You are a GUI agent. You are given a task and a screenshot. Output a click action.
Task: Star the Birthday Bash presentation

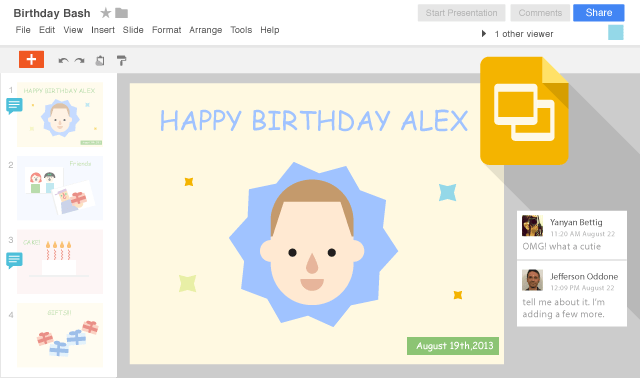click(106, 13)
